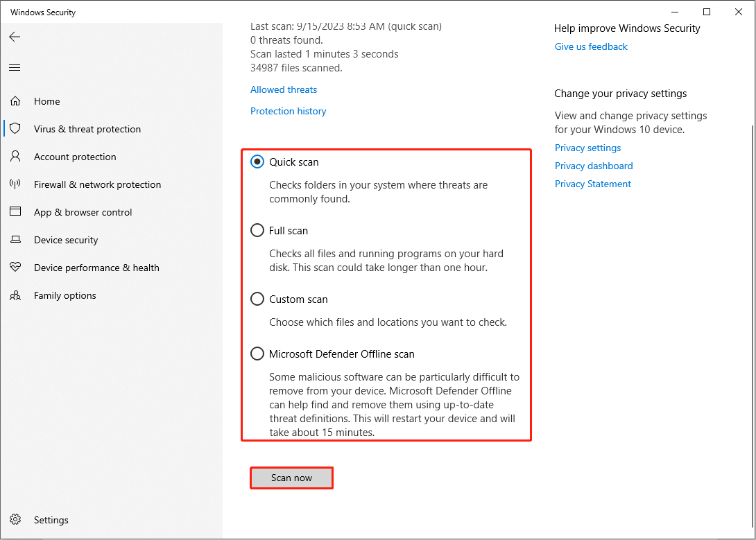Select Microsoft Defender Offline scan radio button
756x540 pixels.
click(257, 354)
